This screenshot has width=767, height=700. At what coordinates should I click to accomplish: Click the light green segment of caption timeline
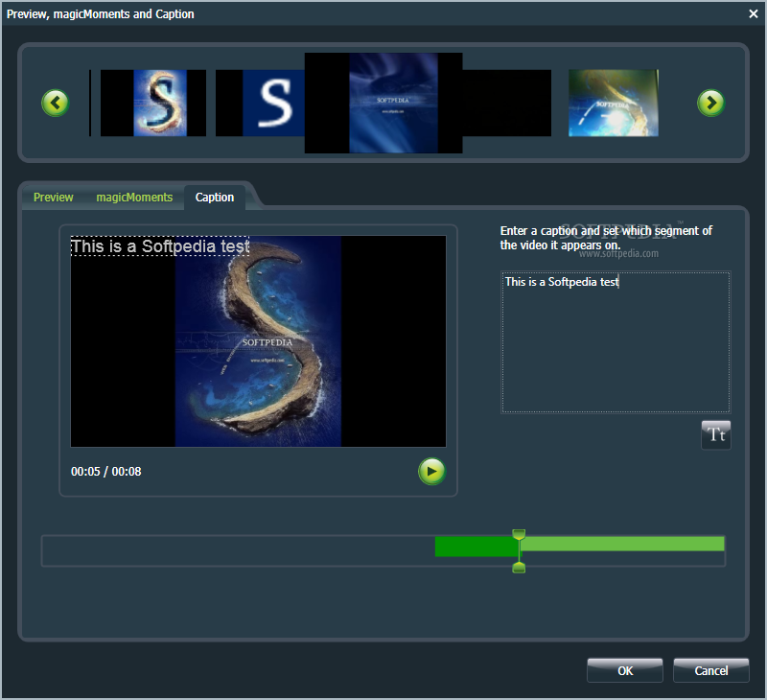pos(622,544)
